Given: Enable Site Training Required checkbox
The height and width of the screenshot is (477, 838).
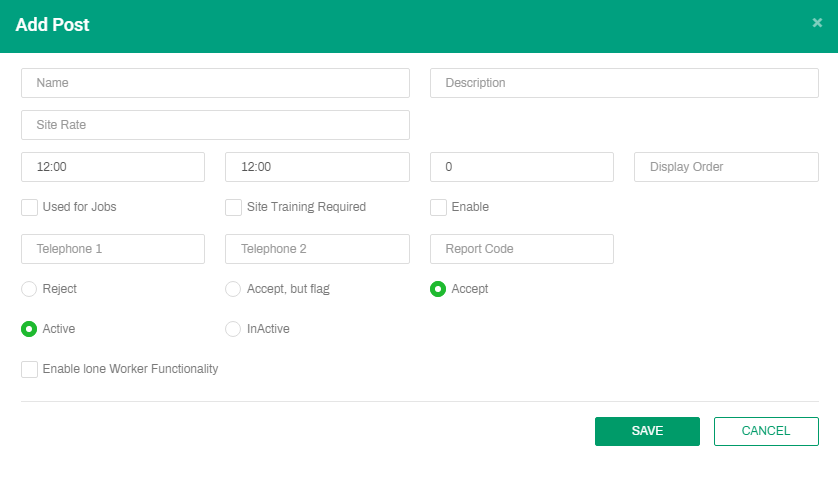Looking at the screenshot, I should pos(234,208).
